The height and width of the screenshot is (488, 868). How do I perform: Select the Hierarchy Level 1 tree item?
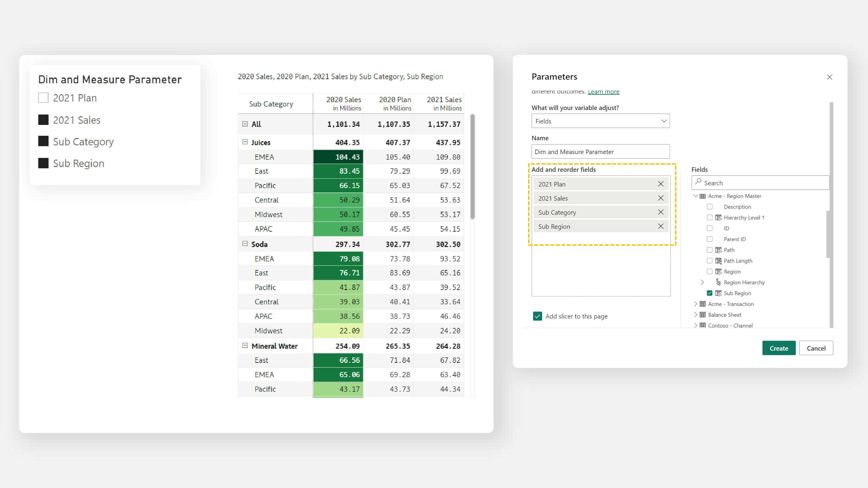click(x=744, y=218)
